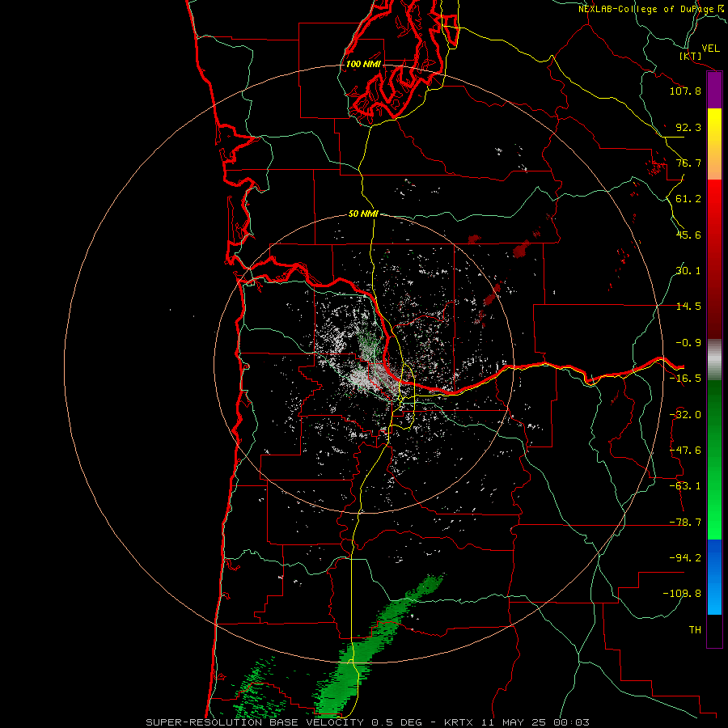Image resolution: width=728 pixels, height=728 pixels.
Task: Click the -0.9 velocity scale value
Action: 688,343
